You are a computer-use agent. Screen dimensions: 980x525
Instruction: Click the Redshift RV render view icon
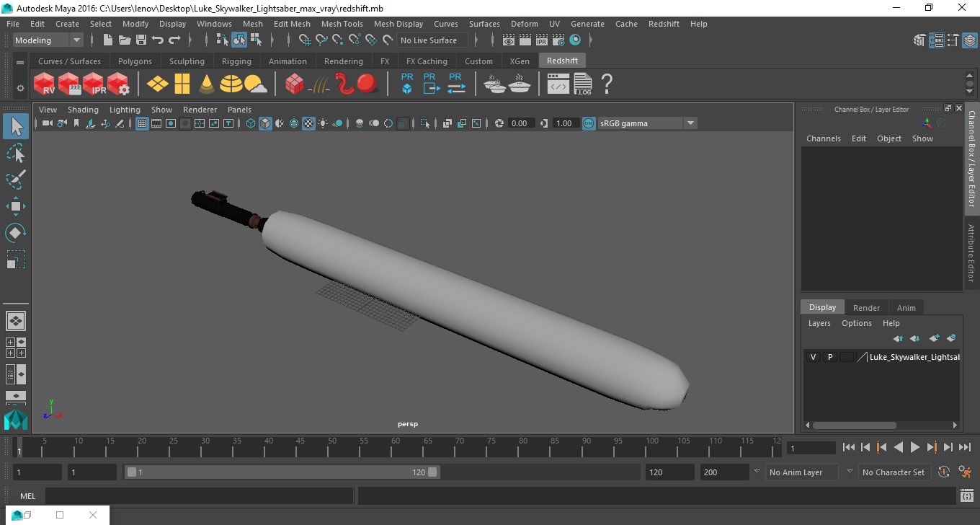45,84
